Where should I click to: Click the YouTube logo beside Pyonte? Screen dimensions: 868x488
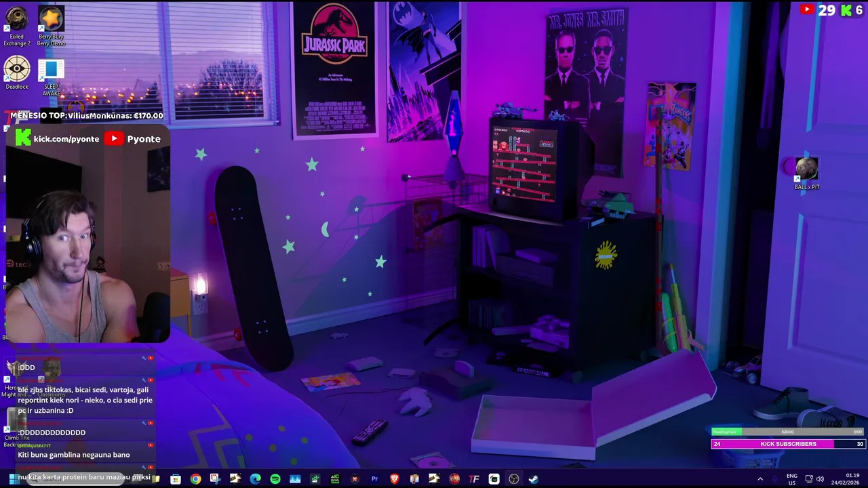(x=114, y=138)
